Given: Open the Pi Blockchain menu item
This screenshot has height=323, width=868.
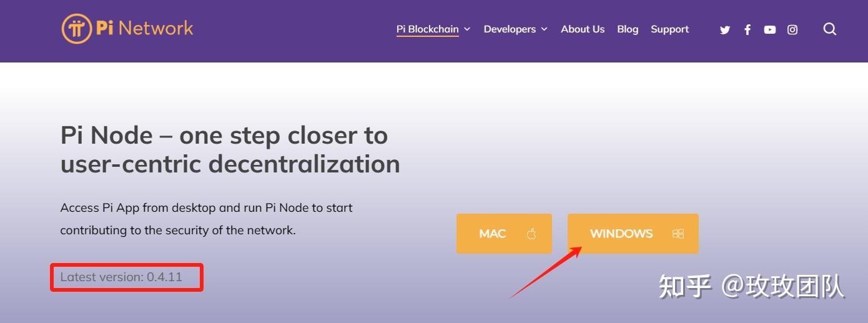Looking at the screenshot, I should point(427,29).
